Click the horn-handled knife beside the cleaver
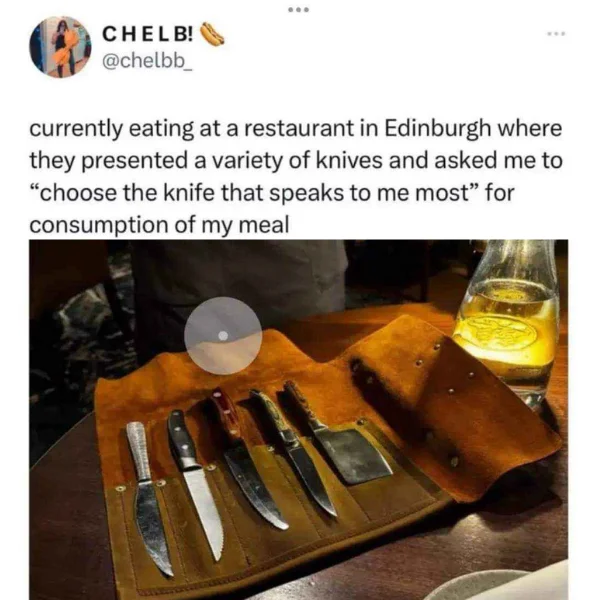The image size is (600, 600). 293,452
